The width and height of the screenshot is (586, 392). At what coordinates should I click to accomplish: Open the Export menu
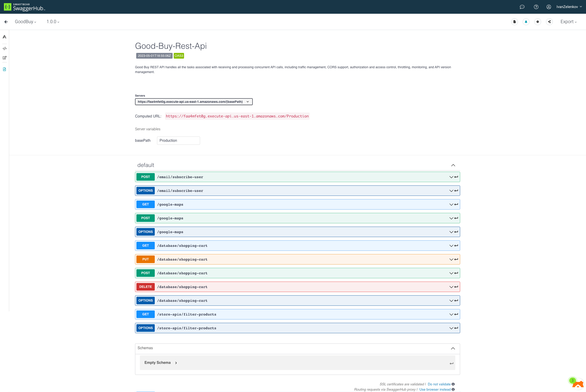(568, 22)
